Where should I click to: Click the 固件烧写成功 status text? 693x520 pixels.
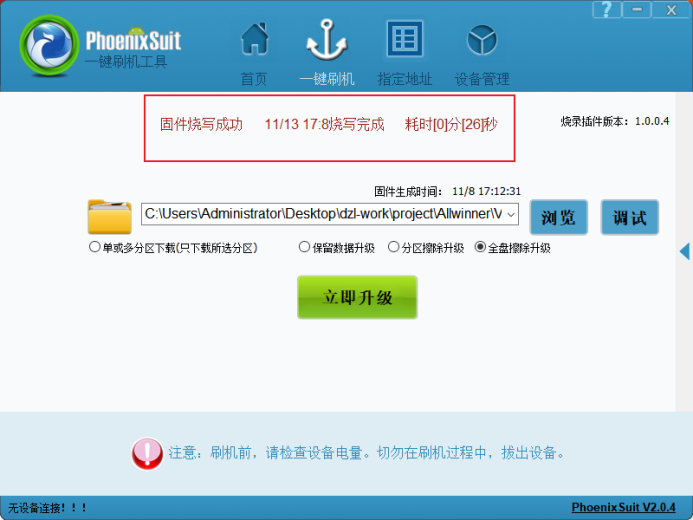pyautogui.click(x=201, y=124)
